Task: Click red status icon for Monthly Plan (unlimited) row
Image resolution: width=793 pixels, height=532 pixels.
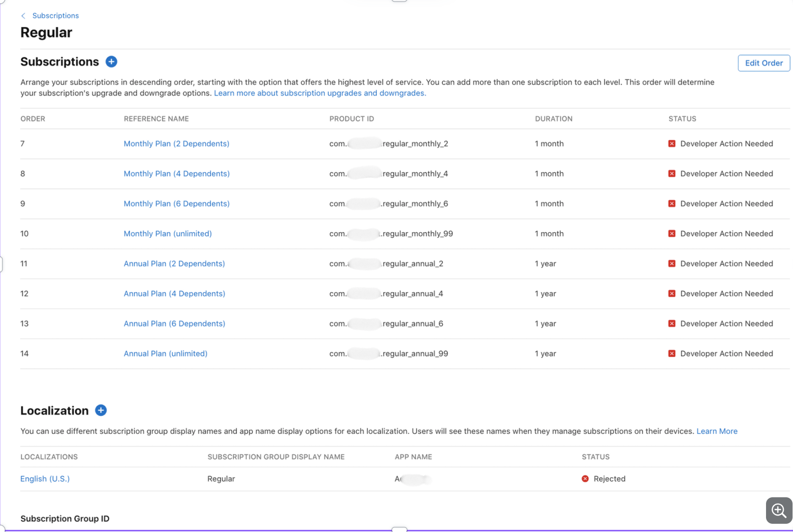Action: tap(671, 234)
